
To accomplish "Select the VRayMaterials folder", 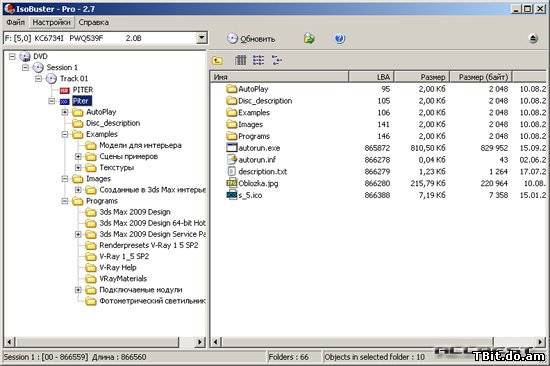I will 116,279.
